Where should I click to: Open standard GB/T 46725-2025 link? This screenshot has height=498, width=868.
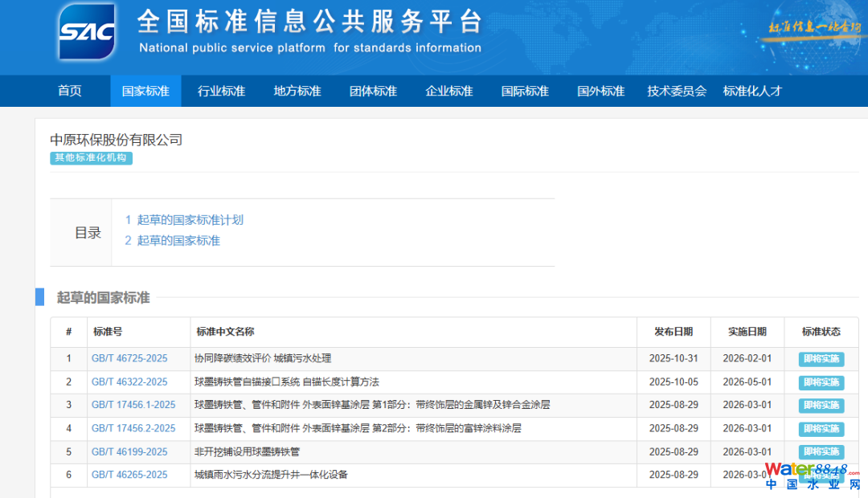(x=129, y=358)
